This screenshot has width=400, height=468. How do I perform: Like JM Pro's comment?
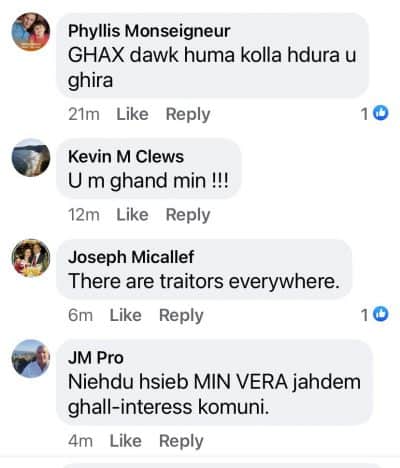click(x=126, y=441)
